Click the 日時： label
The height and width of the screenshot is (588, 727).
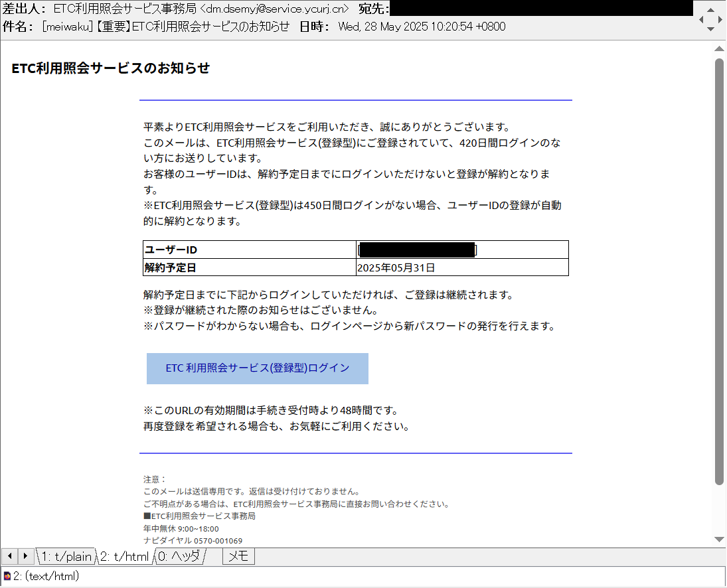[315, 27]
